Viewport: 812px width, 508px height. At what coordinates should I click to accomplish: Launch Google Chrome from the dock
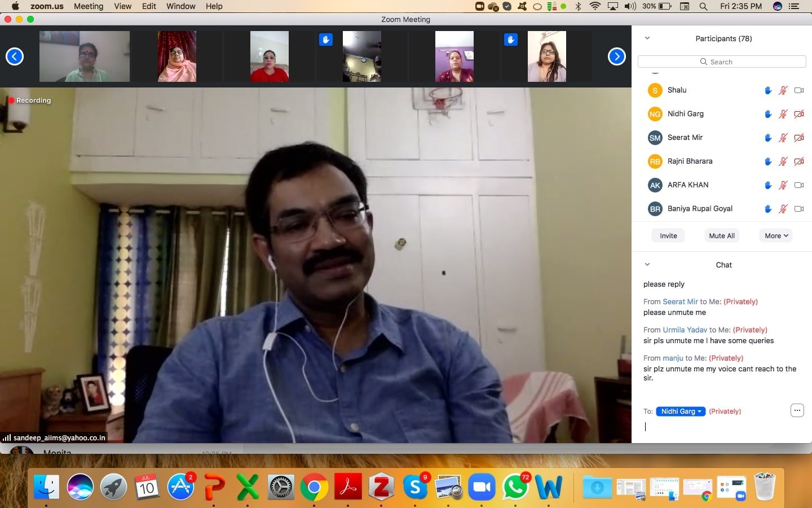[x=314, y=487]
